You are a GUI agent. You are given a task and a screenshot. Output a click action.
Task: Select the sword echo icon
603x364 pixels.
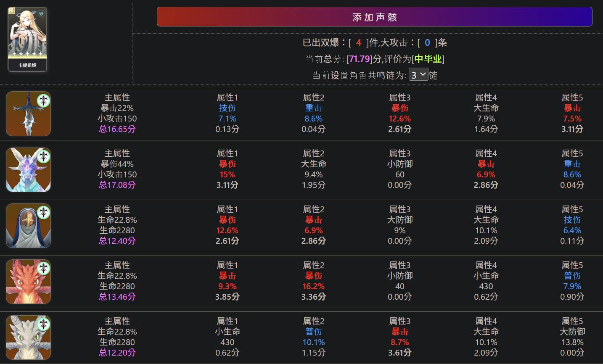click(28, 114)
